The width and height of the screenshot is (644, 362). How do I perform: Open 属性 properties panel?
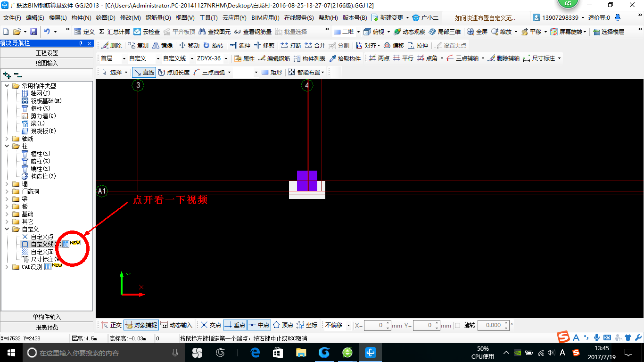pos(244,58)
